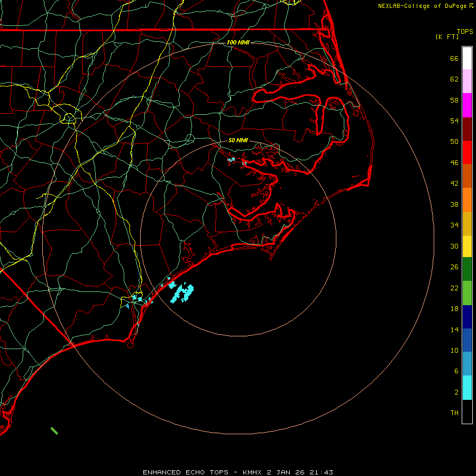The width and height of the screenshot is (476, 476).
Task: Click the TOPS legend title
Action: pyautogui.click(x=465, y=31)
